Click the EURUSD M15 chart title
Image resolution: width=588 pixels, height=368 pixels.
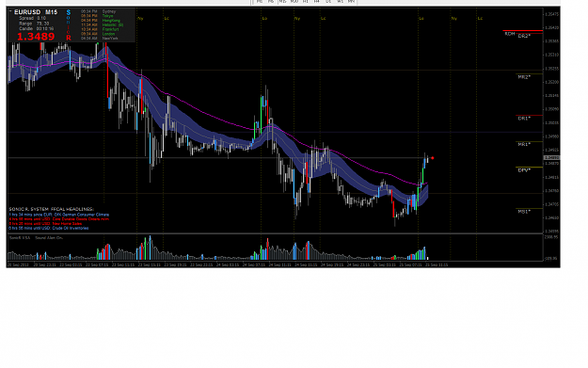(x=36, y=12)
